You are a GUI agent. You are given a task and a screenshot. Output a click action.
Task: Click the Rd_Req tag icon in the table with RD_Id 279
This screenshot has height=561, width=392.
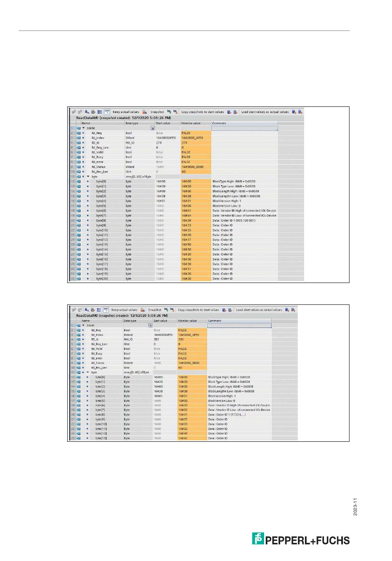tap(78, 133)
